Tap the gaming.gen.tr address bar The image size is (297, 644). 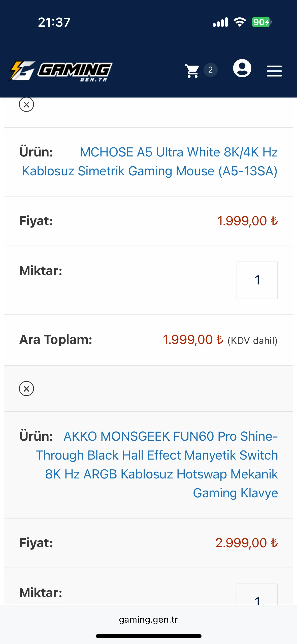point(148,620)
